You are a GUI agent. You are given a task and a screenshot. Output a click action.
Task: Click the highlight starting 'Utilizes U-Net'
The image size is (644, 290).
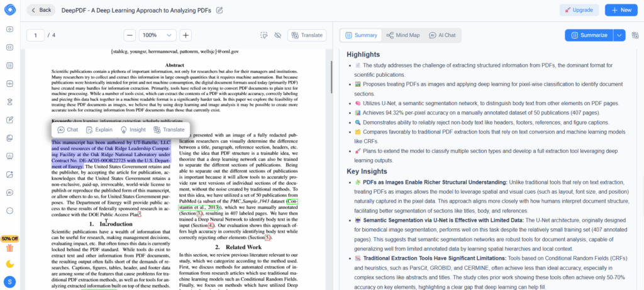(487, 103)
